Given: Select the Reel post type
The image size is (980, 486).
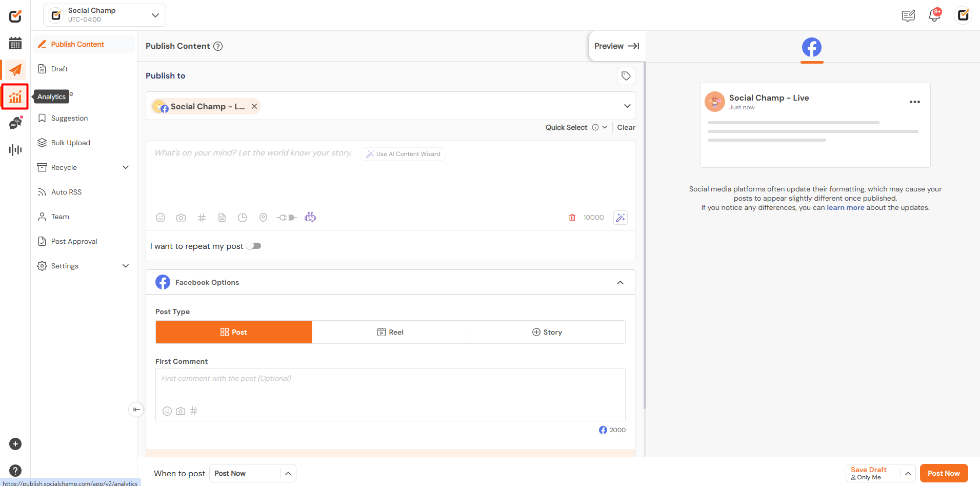Looking at the screenshot, I should pyautogui.click(x=390, y=332).
